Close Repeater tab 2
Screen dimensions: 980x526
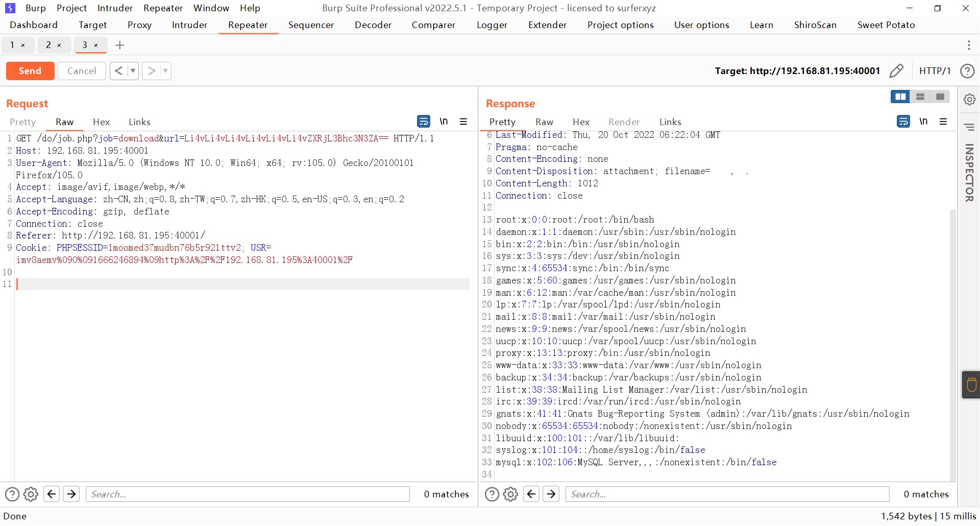click(59, 45)
